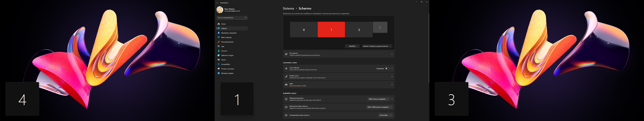Open the HDR settings chevron
Screen dimensions: 644x121
coord(392,85)
